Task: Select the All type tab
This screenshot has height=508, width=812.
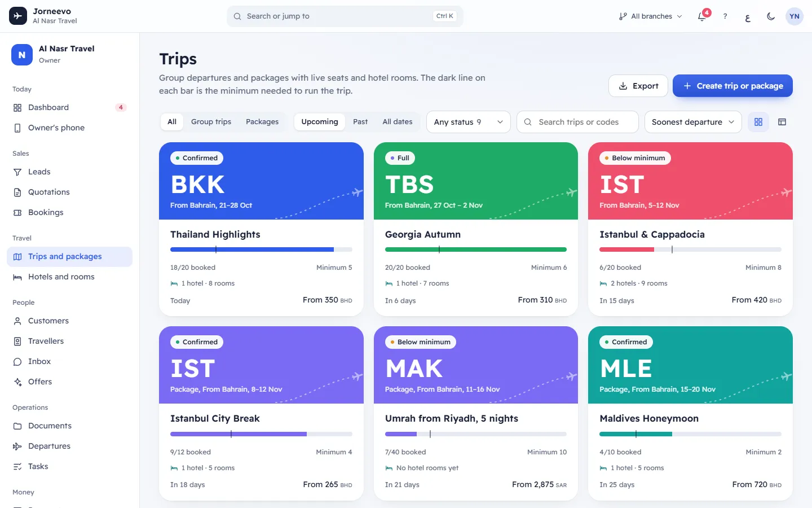Action: [x=172, y=121]
